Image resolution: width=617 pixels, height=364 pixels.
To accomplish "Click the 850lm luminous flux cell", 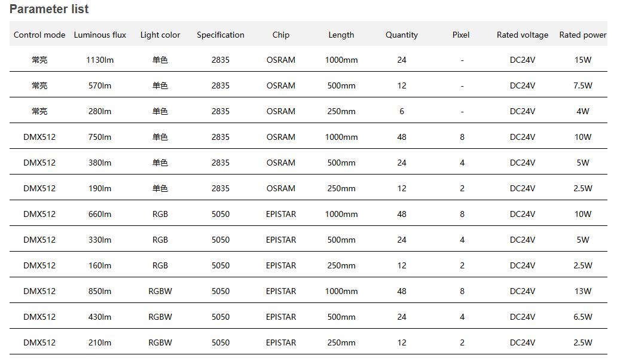I will (100, 291).
